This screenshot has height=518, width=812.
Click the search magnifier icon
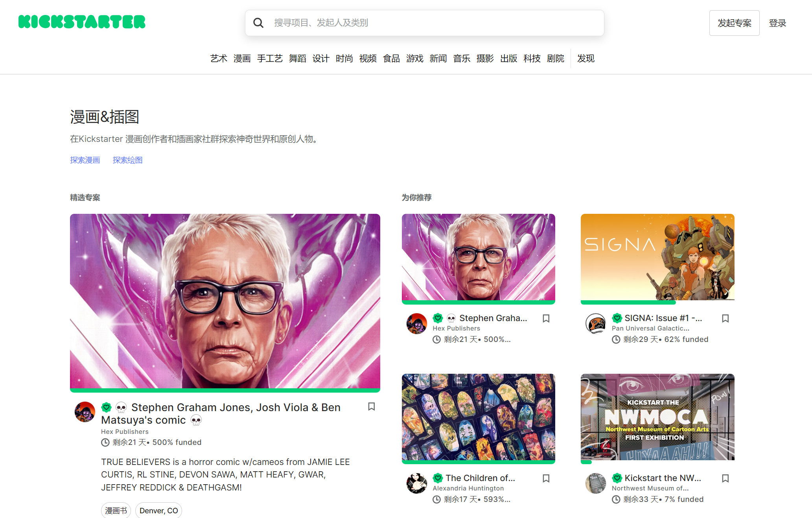[x=258, y=23]
